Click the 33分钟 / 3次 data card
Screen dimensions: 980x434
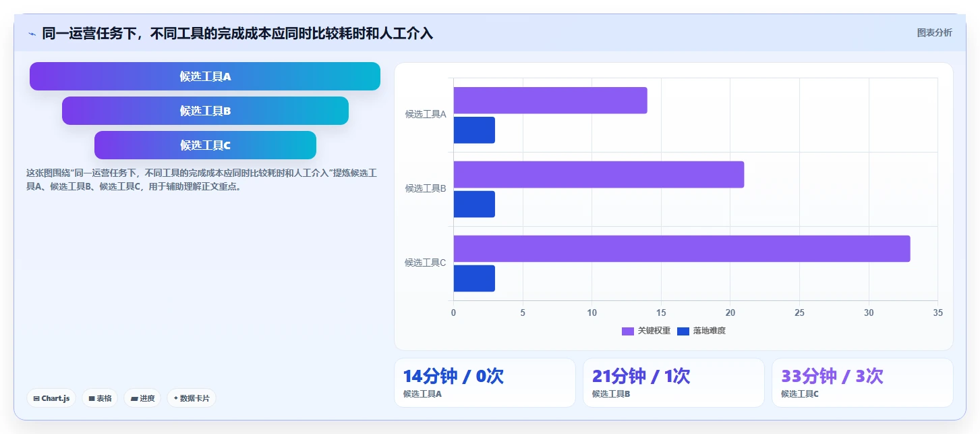click(863, 383)
